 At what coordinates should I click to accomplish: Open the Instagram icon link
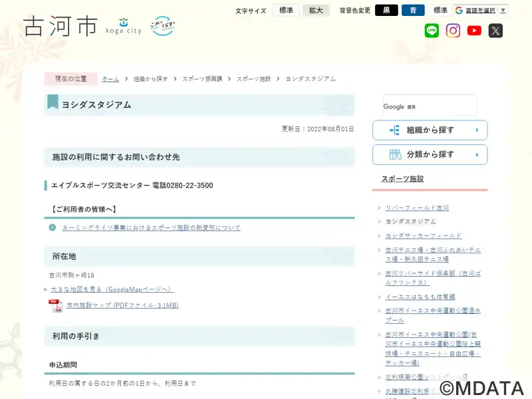453,31
